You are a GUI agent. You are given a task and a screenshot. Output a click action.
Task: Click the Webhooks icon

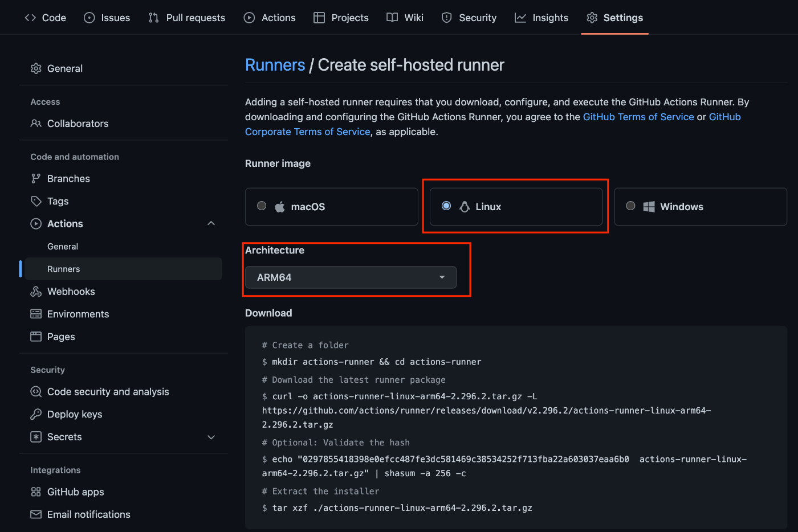point(36,292)
